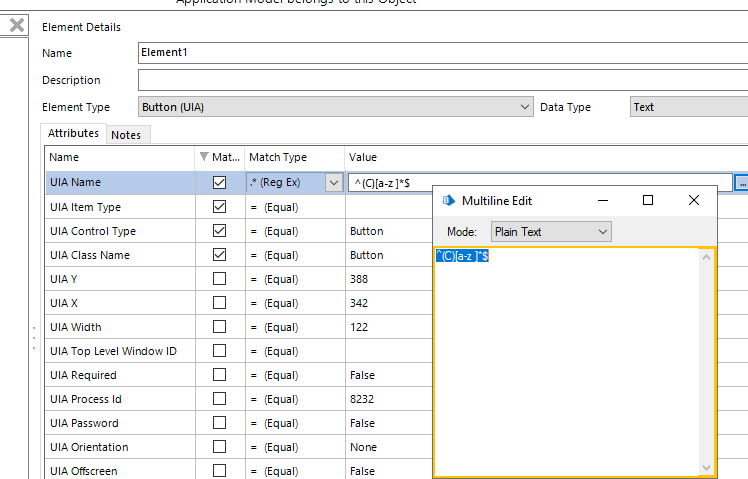Switch to the Notes tab
Image resolution: width=748 pixels, height=479 pixels.
(x=126, y=135)
